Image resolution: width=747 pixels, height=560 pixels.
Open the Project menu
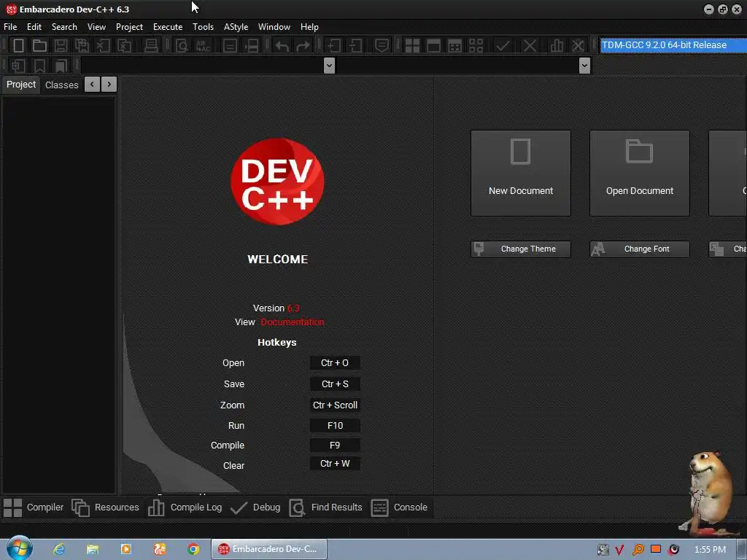click(129, 27)
